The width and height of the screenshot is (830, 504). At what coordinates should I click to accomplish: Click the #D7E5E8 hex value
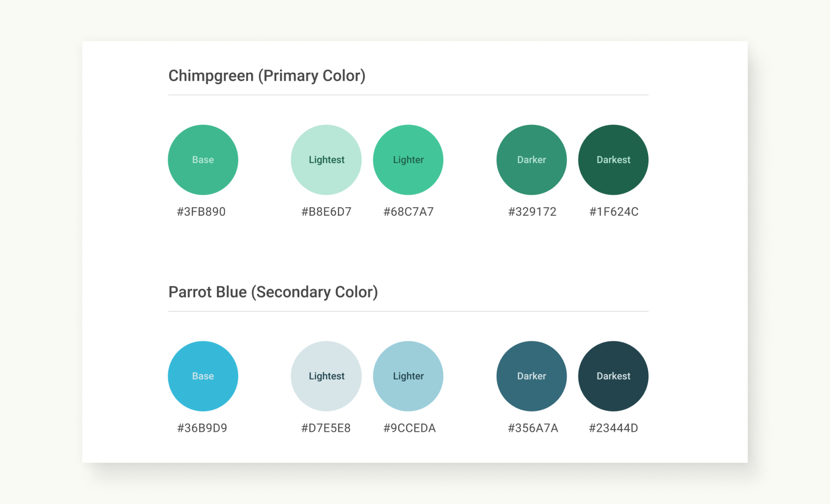tap(326, 428)
